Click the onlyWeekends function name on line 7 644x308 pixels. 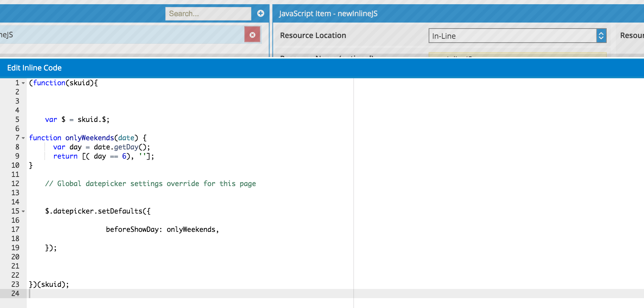[89, 138]
